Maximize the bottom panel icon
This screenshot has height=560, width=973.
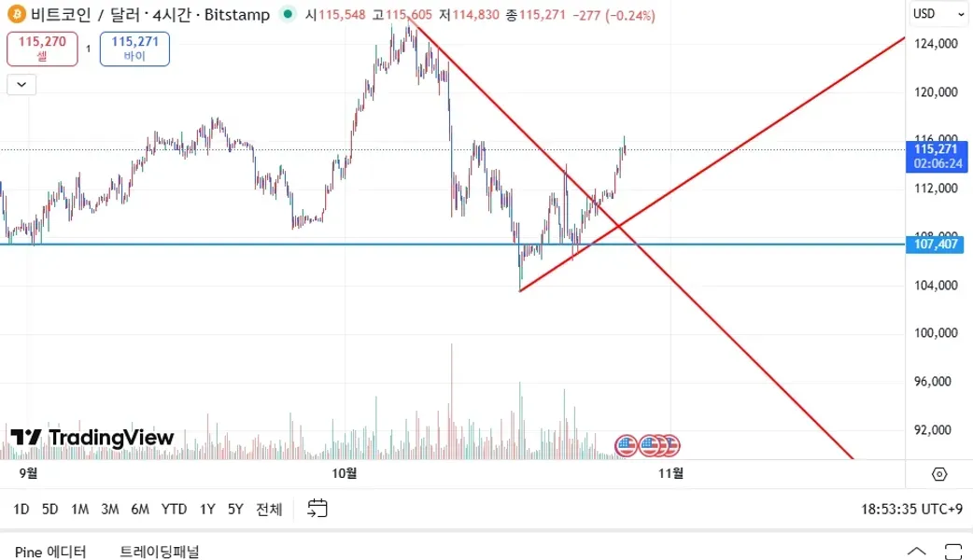click(953, 552)
